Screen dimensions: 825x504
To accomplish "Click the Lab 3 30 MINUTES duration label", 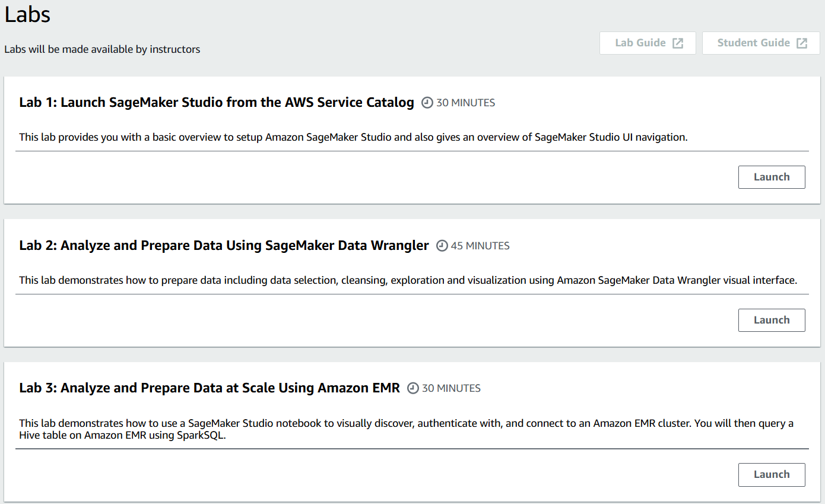I will point(452,388).
